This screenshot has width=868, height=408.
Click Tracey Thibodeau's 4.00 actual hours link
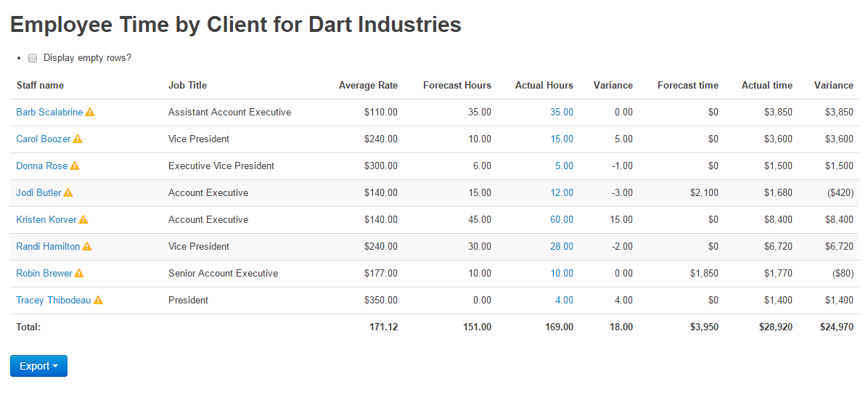pos(564,300)
